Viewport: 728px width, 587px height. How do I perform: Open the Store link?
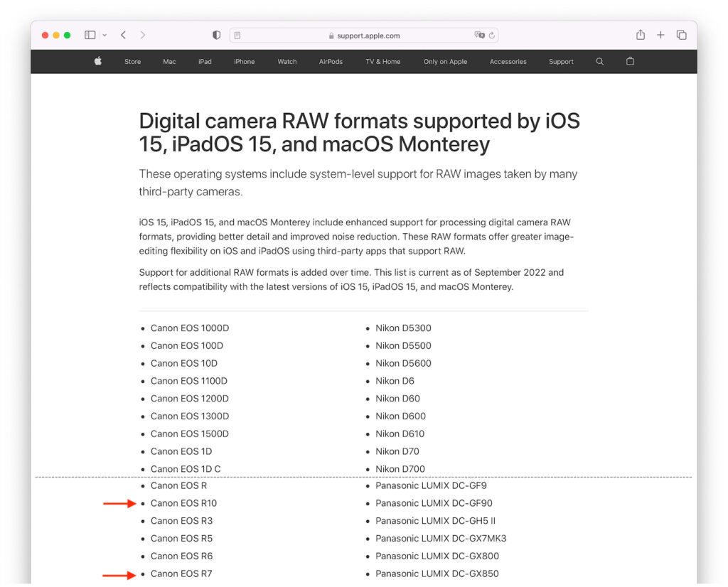pos(132,62)
